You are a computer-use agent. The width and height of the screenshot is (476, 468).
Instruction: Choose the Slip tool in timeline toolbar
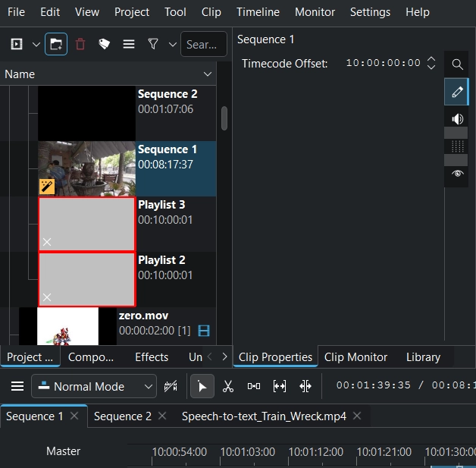point(280,386)
